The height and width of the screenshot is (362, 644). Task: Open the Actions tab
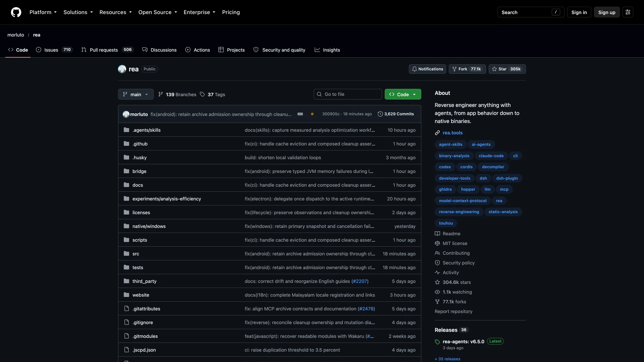point(198,50)
